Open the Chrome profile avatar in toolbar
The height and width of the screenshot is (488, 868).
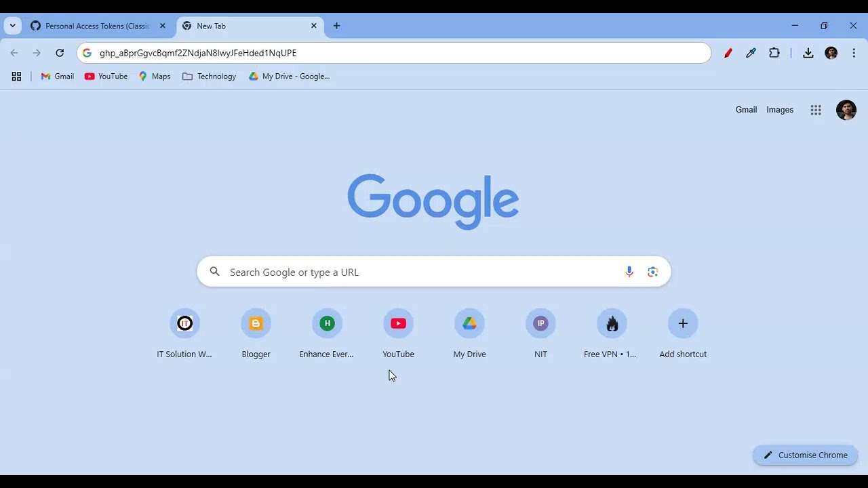(831, 53)
